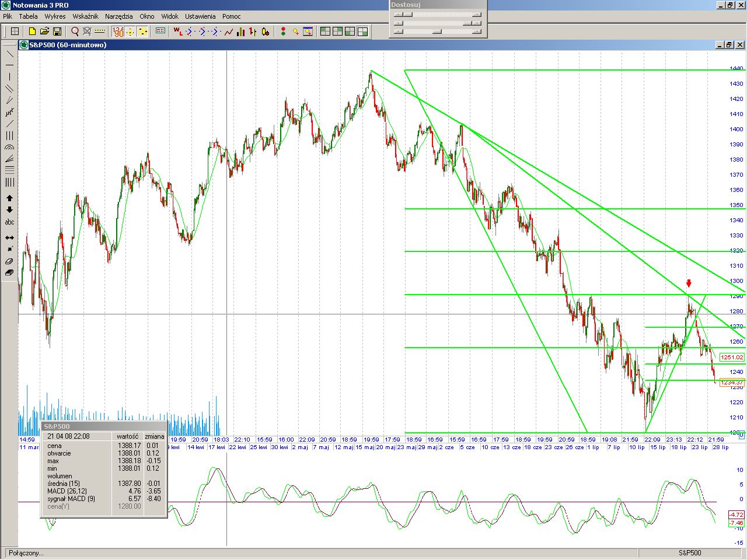The image size is (747, 560).
Task: Click the new document icon in toolbar
Action: 32,32
